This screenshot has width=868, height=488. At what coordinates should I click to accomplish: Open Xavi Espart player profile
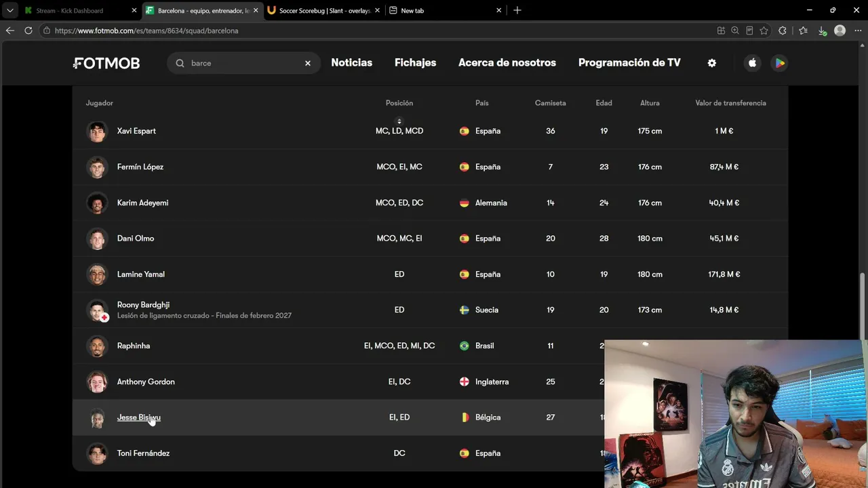coord(136,131)
